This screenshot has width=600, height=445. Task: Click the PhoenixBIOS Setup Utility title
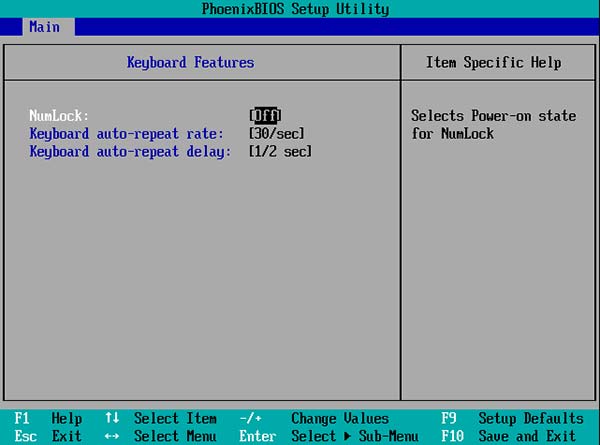coord(295,9)
